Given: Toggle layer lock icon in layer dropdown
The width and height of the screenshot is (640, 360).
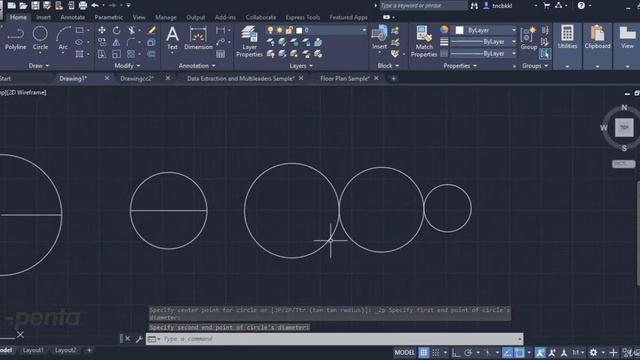Looking at the screenshot, I should pos(289,30).
